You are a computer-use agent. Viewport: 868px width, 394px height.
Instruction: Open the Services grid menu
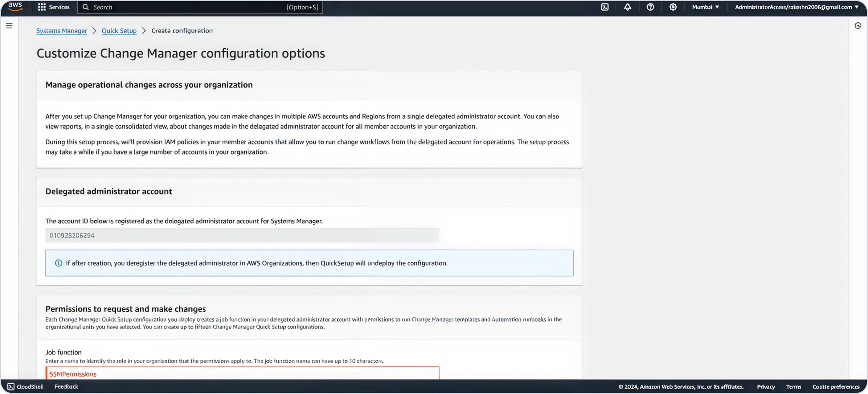click(x=53, y=7)
